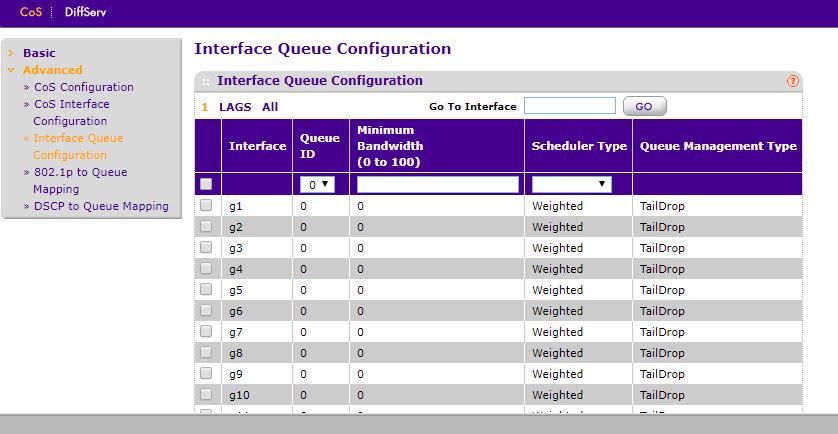Expand the Basic menu section
The width and height of the screenshot is (838, 434).
pyautogui.click(x=39, y=53)
